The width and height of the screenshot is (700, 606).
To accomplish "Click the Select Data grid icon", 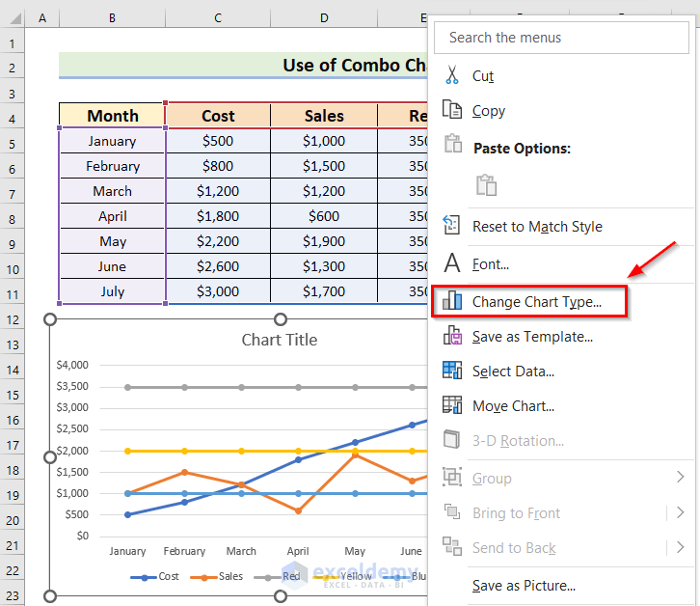I will [x=452, y=370].
